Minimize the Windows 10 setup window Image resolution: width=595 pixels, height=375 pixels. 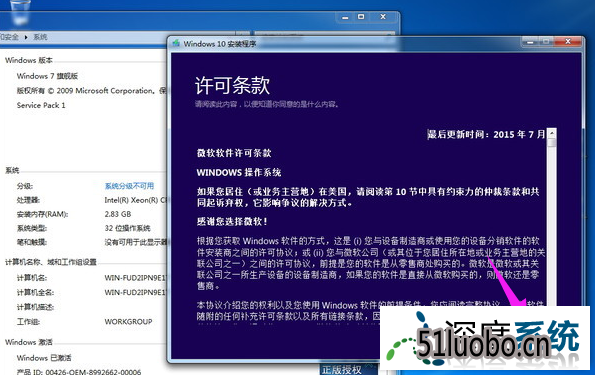[x=530, y=41]
